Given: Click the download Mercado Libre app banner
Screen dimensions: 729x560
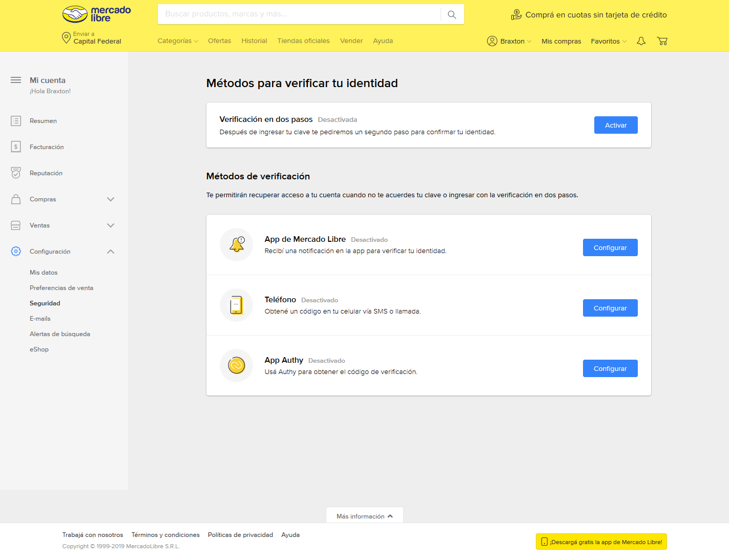Looking at the screenshot, I should [x=601, y=542].
